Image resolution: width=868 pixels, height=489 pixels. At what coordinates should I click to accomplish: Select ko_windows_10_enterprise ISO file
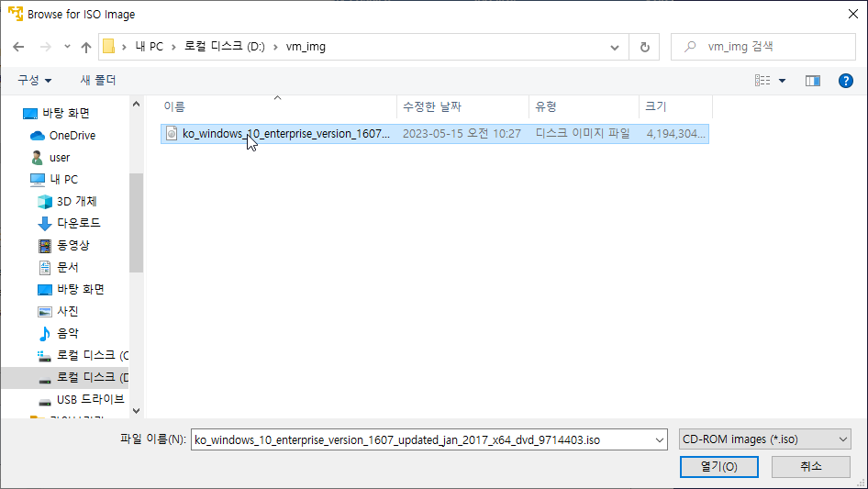click(x=435, y=133)
